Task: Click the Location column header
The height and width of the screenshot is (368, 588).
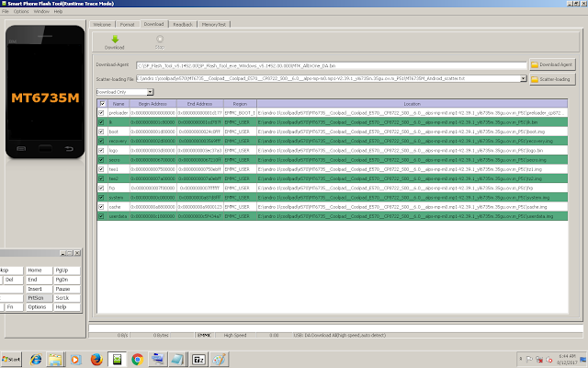Action: point(413,104)
